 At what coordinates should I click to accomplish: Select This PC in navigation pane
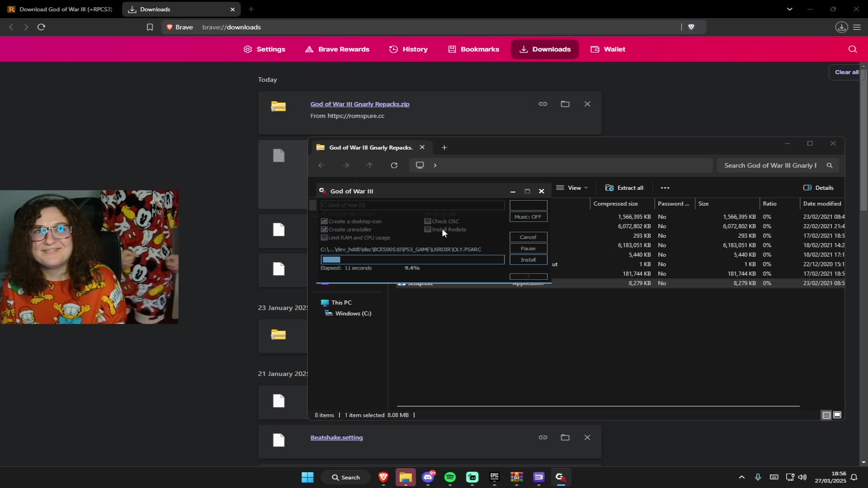pos(336,303)
